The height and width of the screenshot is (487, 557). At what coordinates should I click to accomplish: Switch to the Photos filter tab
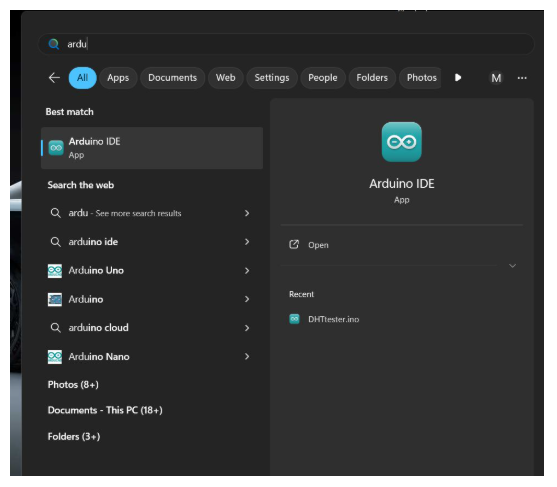click(x=420, y=78)
